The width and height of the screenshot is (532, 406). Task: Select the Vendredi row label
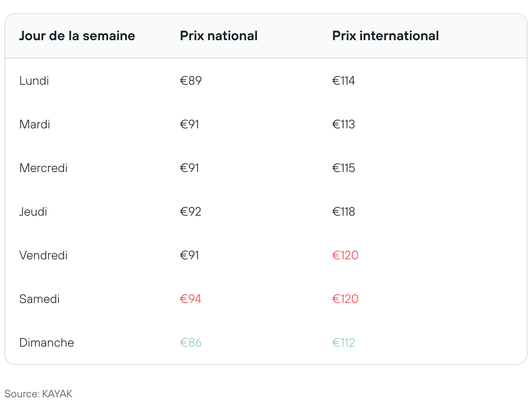click(44, 255)
